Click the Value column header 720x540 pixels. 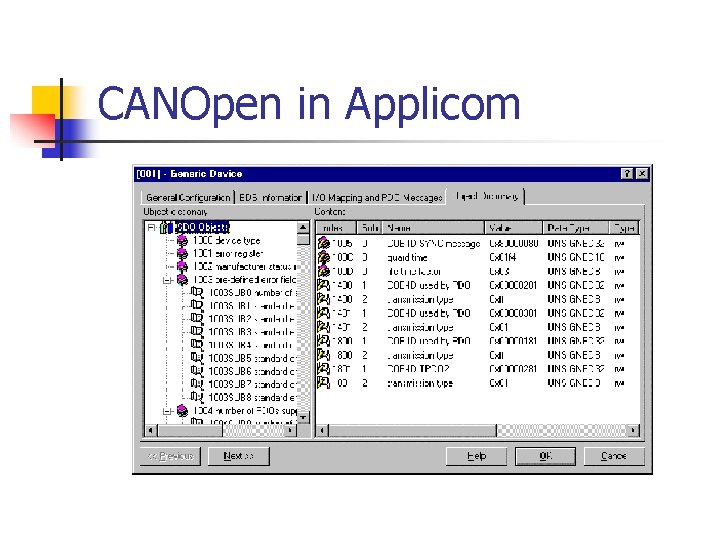[x=514, y=228]
